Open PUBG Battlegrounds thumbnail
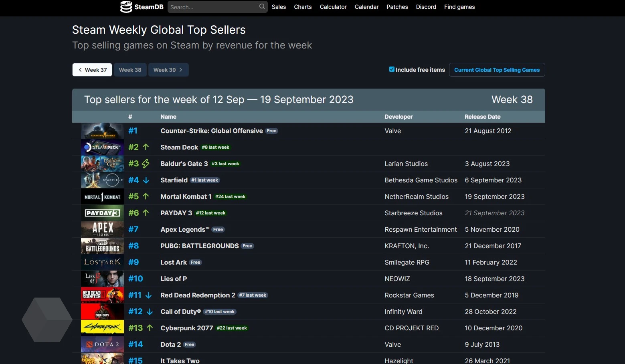625x364 pixels. pyautogui.click(x=102, y=246)
